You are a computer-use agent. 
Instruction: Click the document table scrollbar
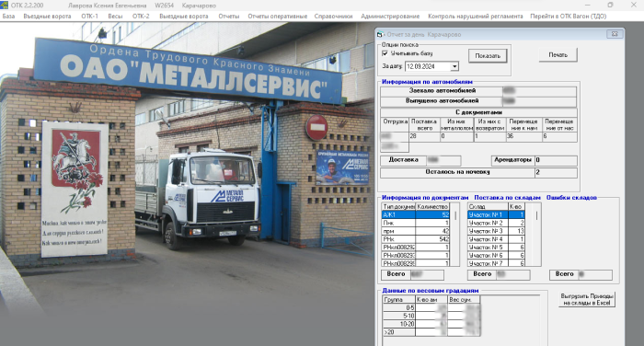click(455, 235)
